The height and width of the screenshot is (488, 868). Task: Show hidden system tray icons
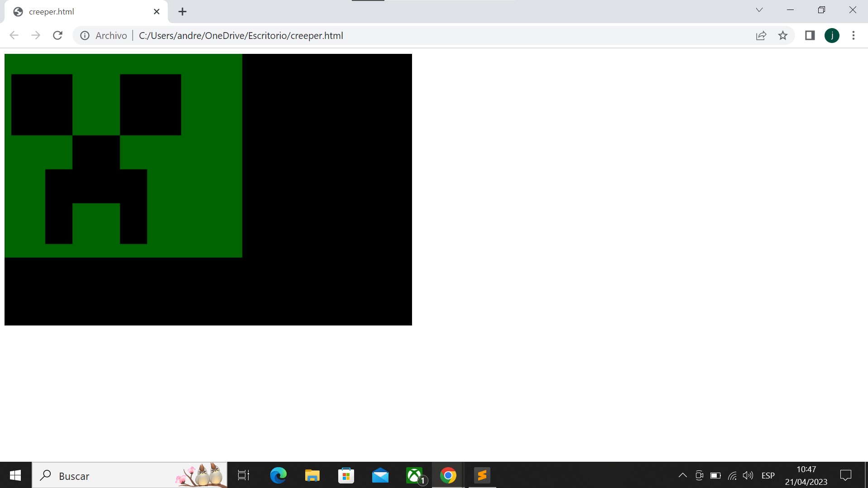[x=682, y=475]
